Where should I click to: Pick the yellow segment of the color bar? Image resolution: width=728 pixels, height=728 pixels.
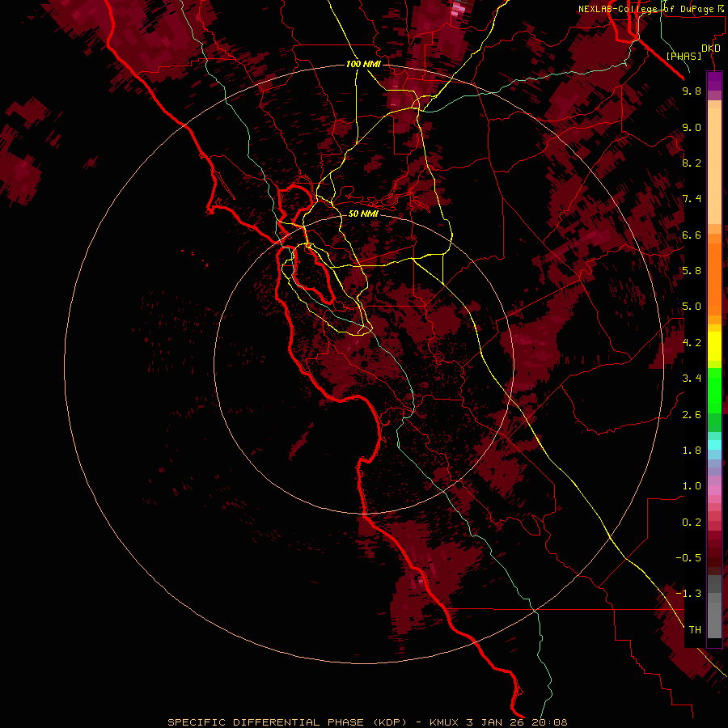click(x=714, y=346)
